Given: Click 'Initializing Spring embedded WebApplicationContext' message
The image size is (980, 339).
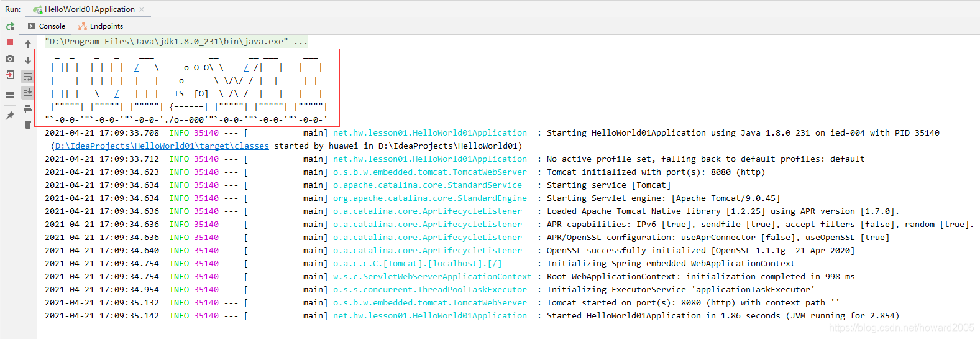Looking at the screenshot, I should click(671, 264).
